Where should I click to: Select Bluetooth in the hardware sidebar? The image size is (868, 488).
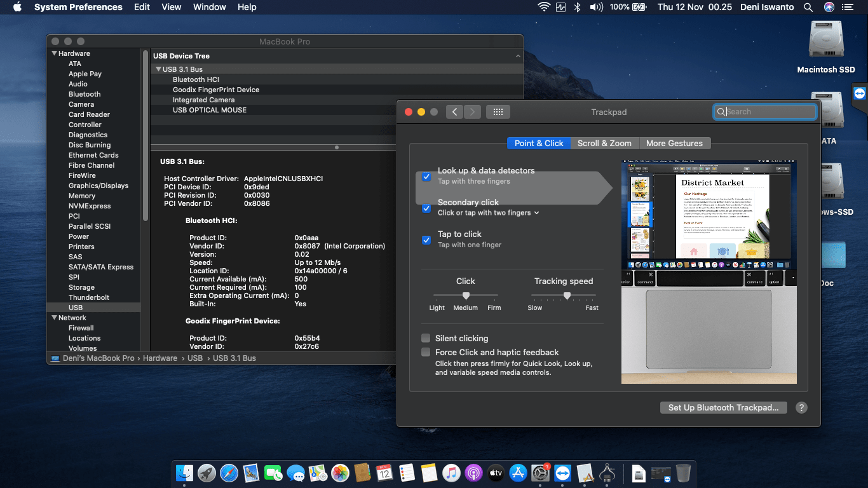85,94
